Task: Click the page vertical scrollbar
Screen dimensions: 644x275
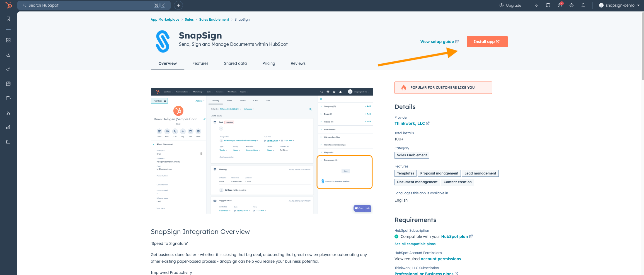Action: point(642,46)
